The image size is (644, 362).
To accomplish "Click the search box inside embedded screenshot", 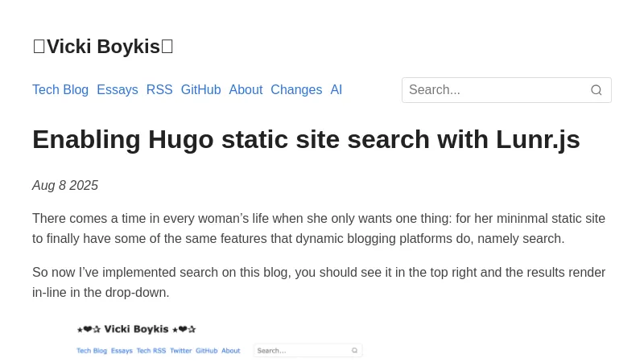I will [x=302, y=351].
